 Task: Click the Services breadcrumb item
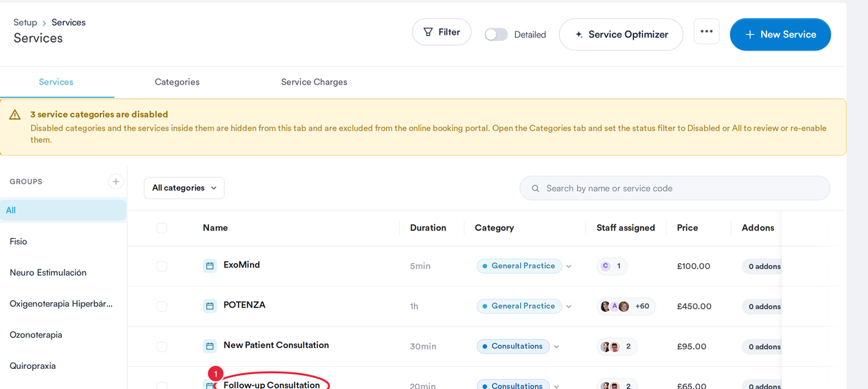[69, 22]
